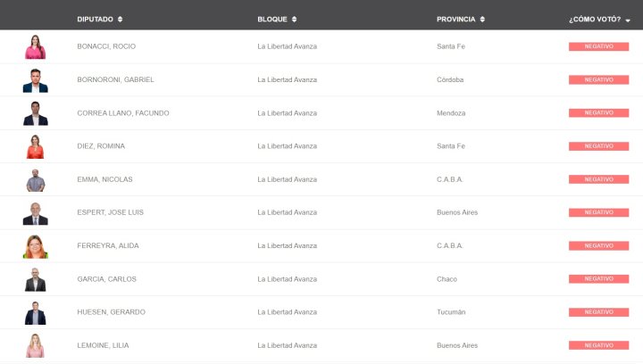Select the PROVINCIA column header text

456,20
